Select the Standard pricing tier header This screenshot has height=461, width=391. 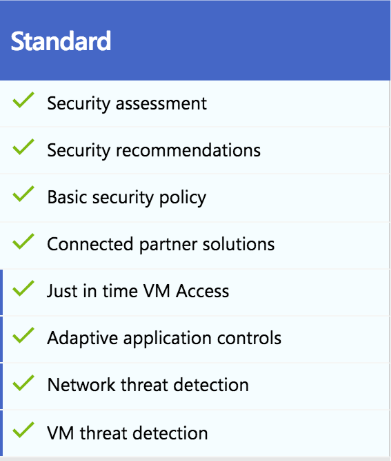195,40
